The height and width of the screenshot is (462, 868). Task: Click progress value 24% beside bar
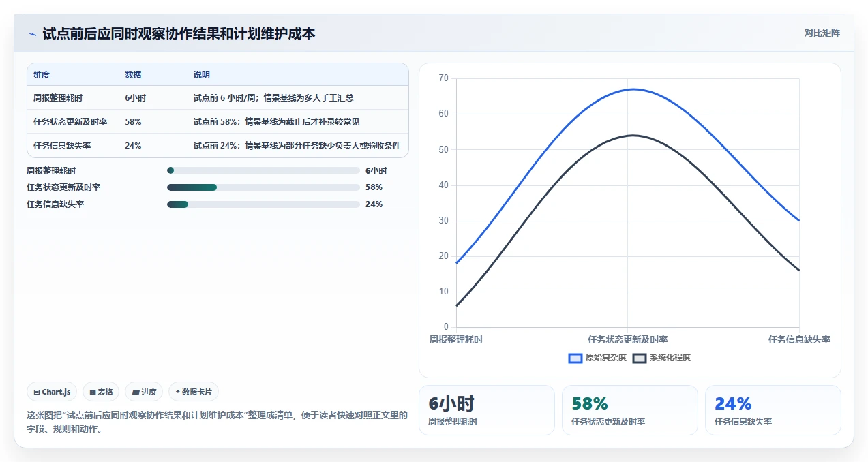point(374,204)
